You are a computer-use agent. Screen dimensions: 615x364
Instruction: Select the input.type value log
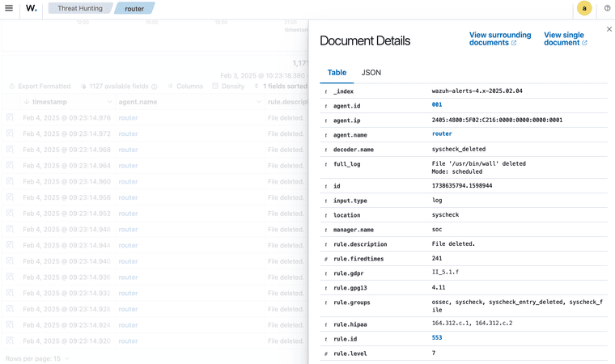click(x=437, y=200)
